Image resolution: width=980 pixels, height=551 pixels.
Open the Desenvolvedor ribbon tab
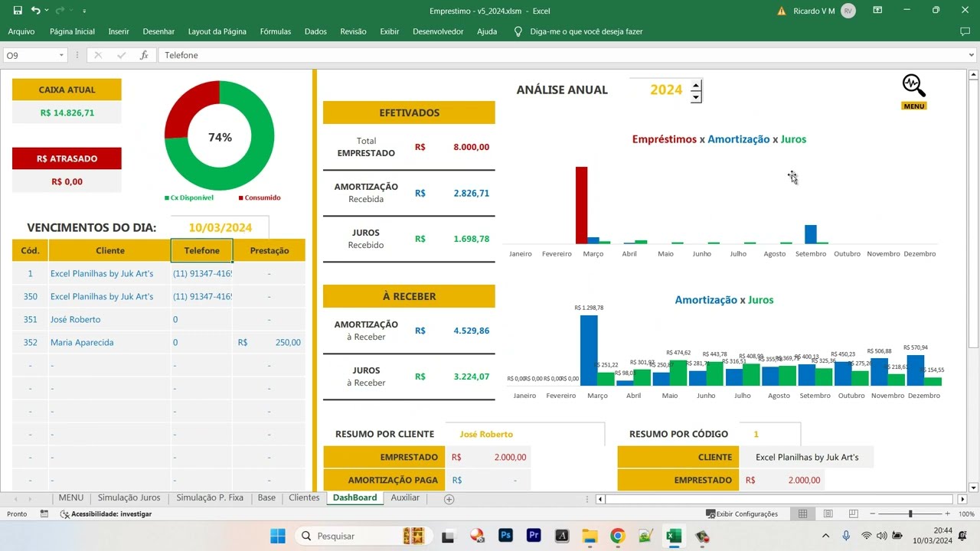point(438,31)
